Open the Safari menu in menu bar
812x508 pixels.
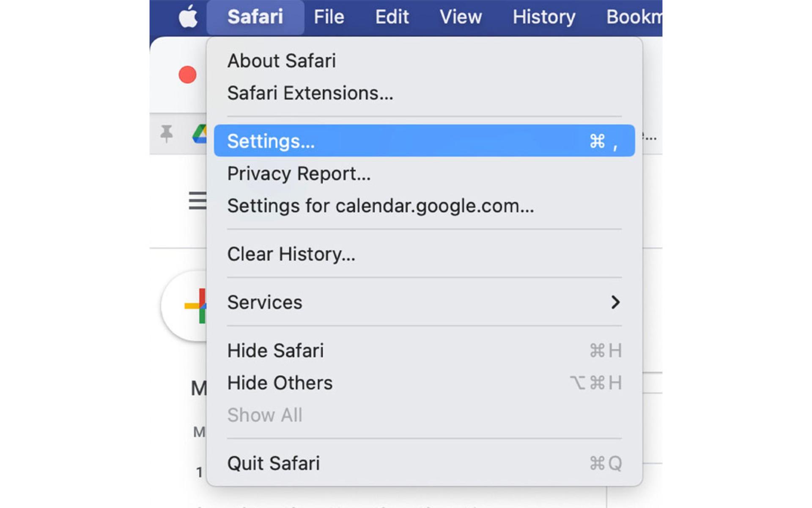coord(255,17)
